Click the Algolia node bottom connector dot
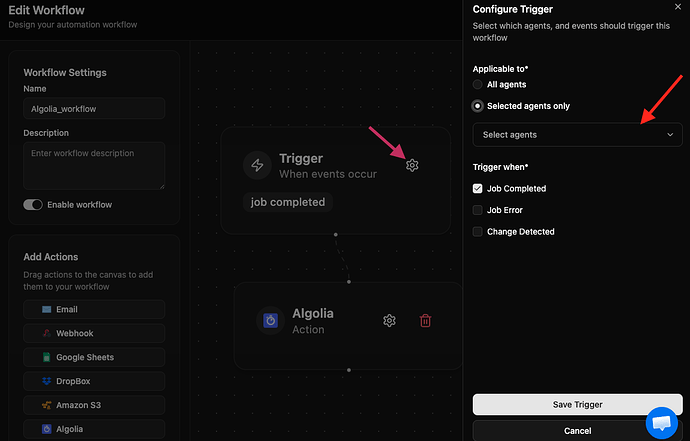 point(349,370)
